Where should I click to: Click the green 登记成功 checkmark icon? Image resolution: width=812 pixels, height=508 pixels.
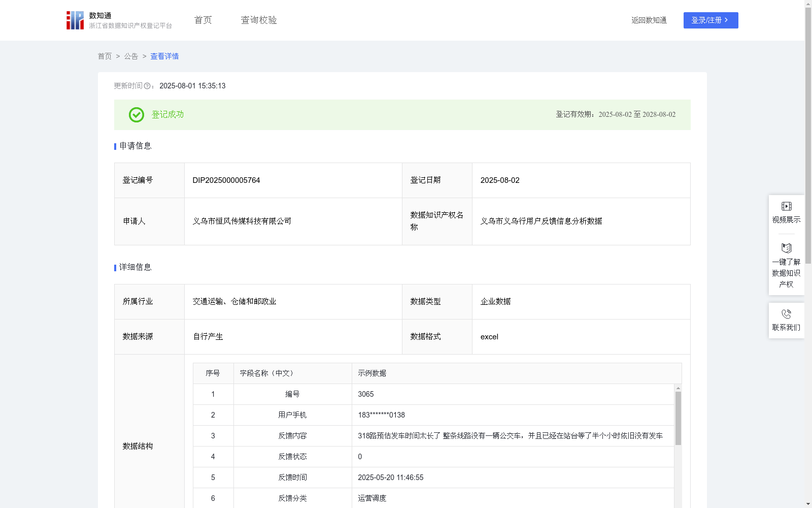click(x=136, y=115)
